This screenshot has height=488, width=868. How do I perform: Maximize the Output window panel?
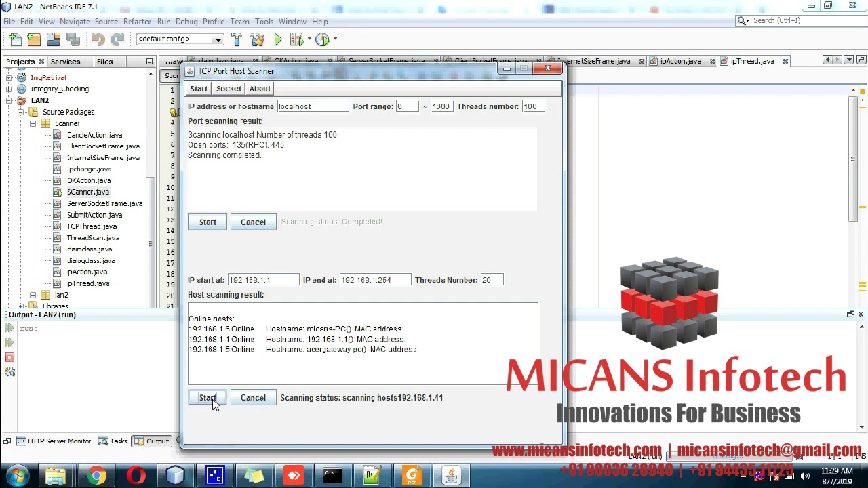coord(850,314)
